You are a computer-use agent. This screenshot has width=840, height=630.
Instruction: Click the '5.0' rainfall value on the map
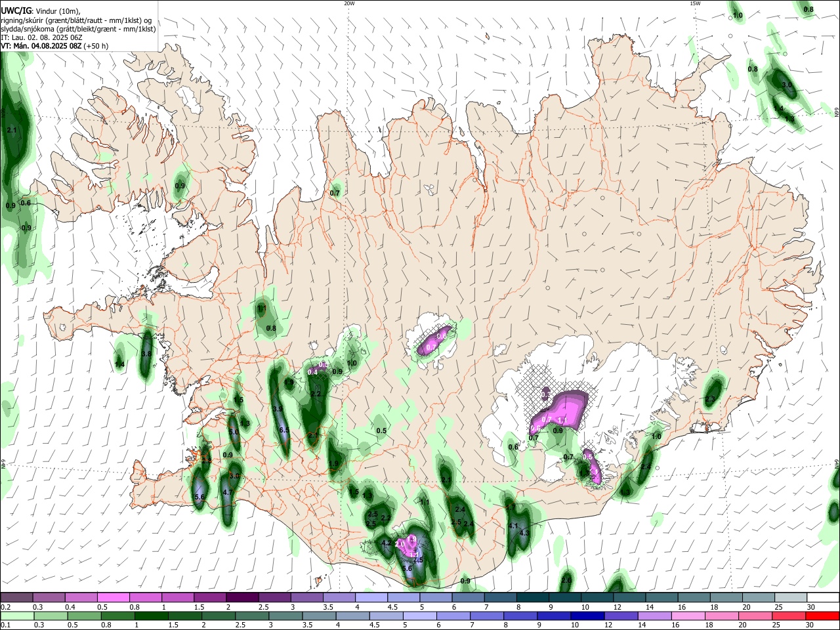[x=234, y=432]
